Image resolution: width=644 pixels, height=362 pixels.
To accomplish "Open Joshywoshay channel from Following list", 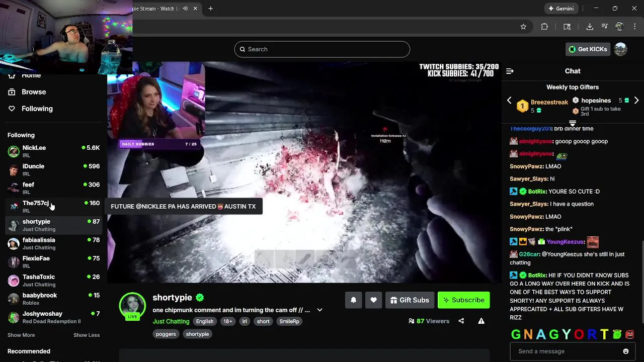I will [x=53, y=317].
